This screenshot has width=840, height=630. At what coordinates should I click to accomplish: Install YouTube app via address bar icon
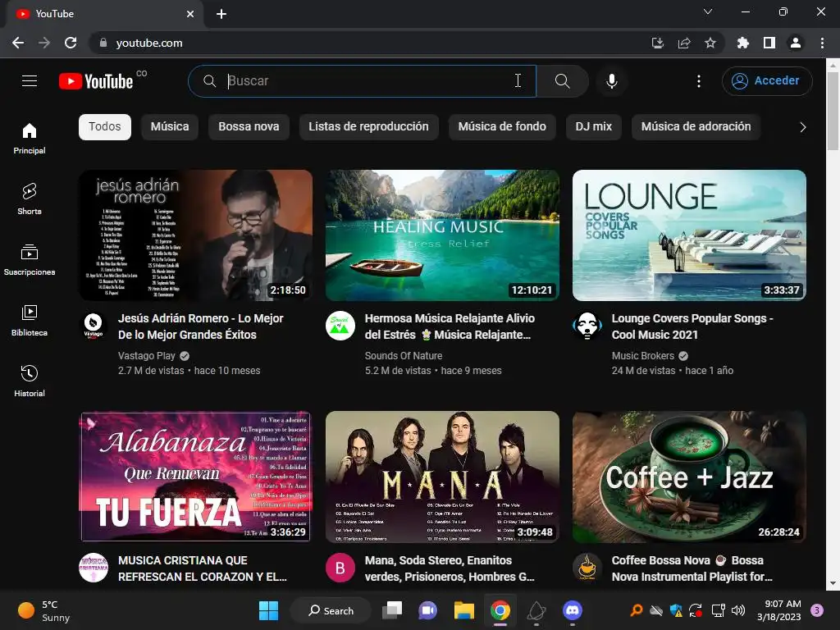[657, 43]
